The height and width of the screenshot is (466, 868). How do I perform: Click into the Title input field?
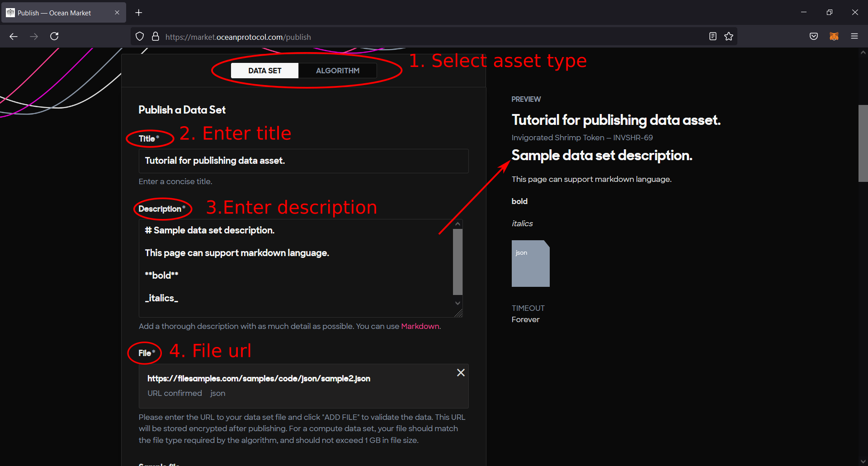(303, 161)
